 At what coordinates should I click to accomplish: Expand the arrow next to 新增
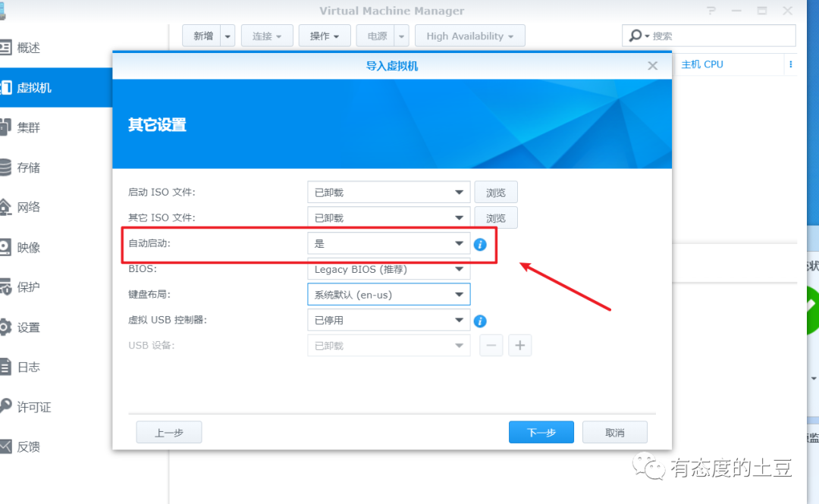227,36
